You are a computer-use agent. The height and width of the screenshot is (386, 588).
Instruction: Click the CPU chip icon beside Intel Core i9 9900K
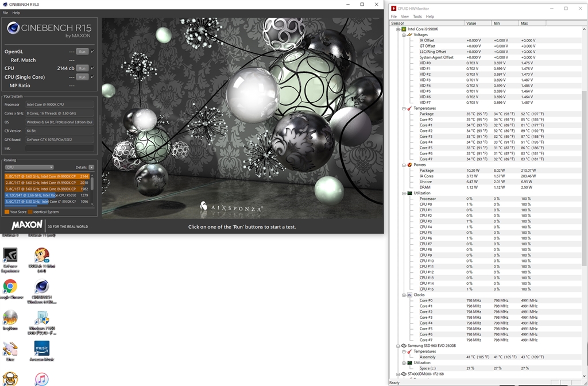coord(404,29)
